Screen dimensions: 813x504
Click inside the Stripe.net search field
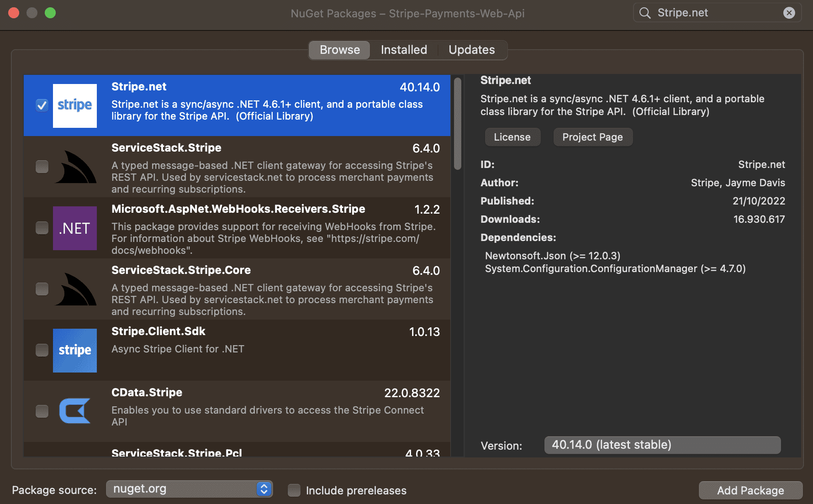click(x=717, y=13)
